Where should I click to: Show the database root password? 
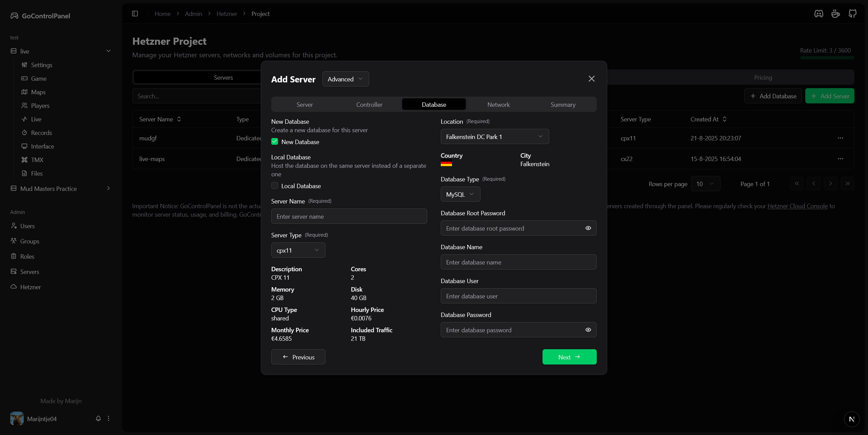pyautogui.click(x=588, y=228)
